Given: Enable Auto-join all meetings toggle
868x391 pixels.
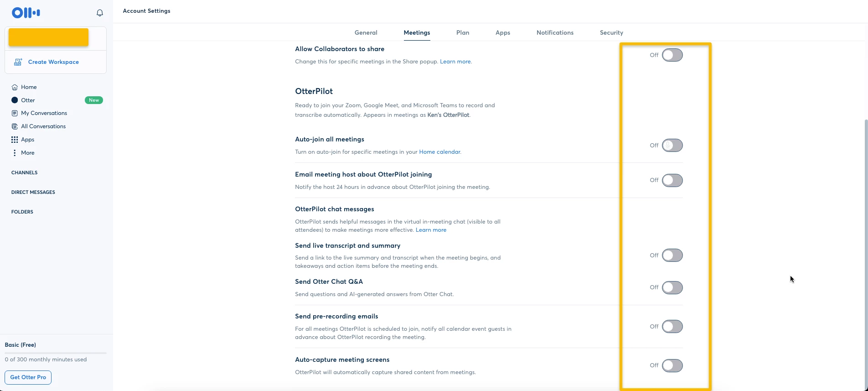Looking at the screenshot, I should 672,146.
